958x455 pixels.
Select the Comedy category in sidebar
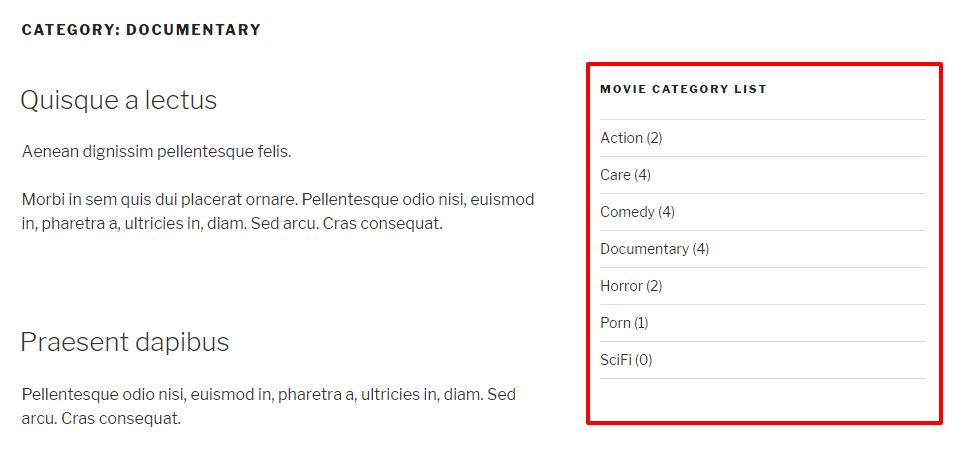click(x=627, y=212)
